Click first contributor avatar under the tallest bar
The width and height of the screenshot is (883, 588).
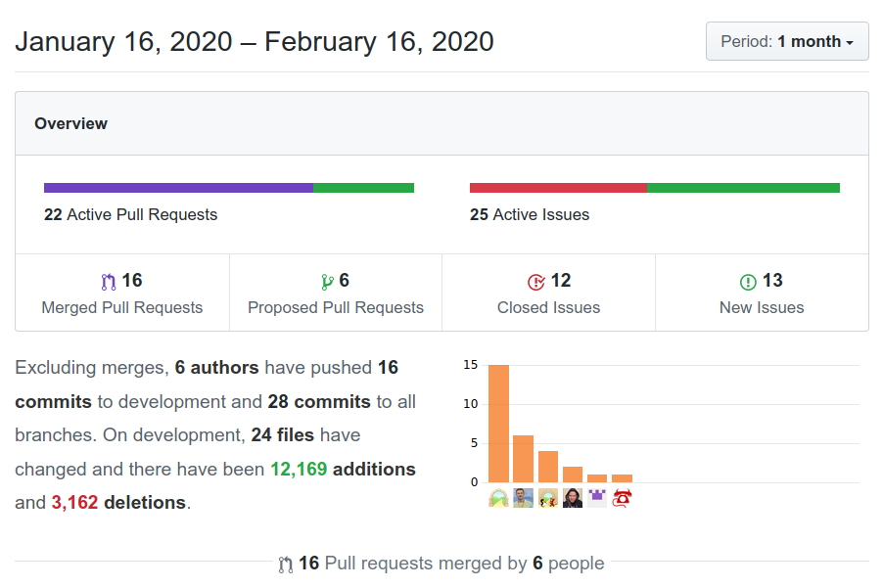point(498,498)
